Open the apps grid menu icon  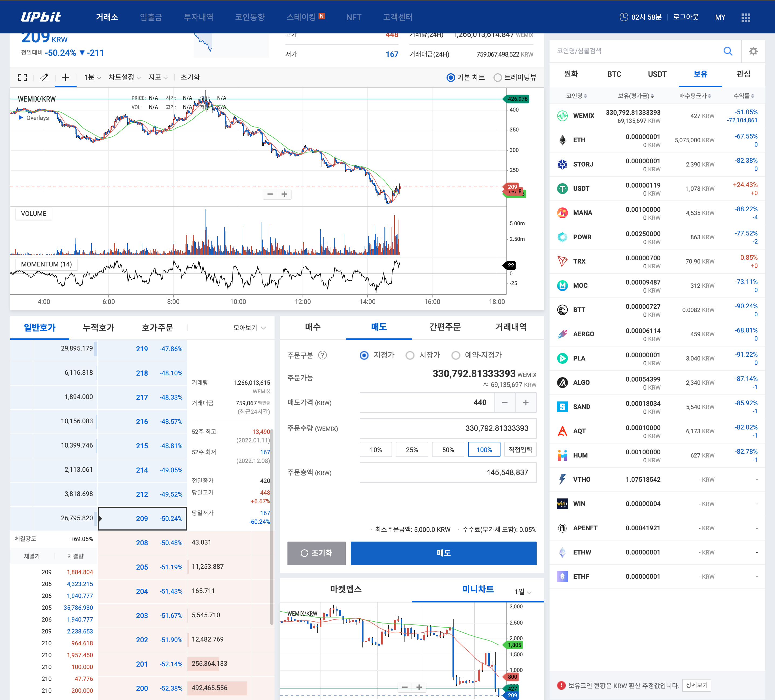tap(745, 17)
